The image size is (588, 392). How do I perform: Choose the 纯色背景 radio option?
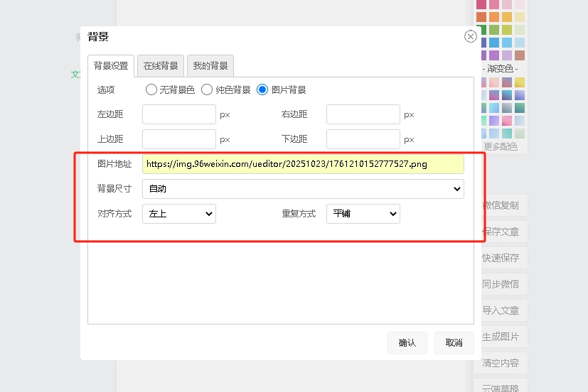[207, 90]
